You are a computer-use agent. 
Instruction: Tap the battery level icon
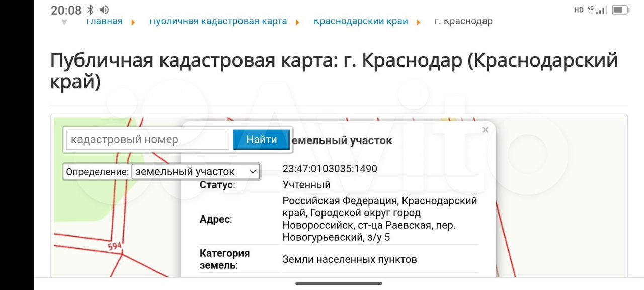click(620, 10)
